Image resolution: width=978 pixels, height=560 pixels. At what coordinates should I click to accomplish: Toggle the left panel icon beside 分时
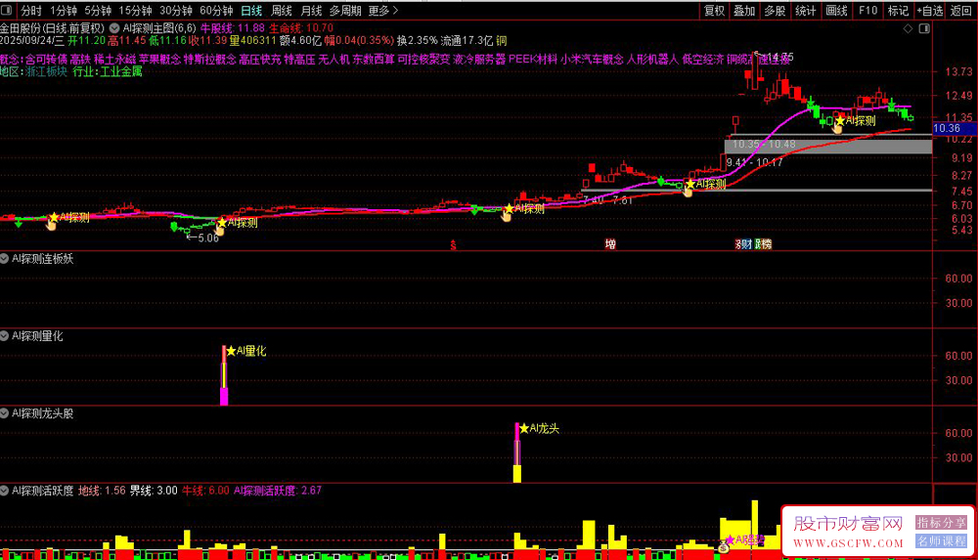[6, 10]
